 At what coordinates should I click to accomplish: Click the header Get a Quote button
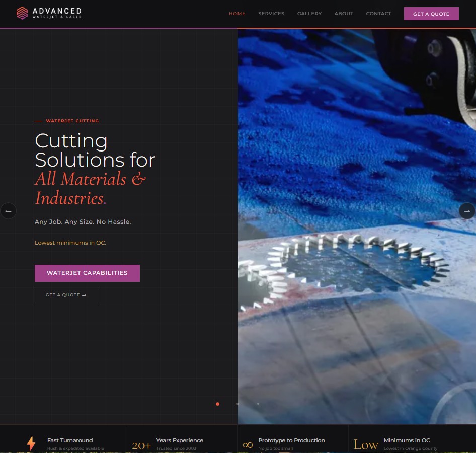coord(431,14)
